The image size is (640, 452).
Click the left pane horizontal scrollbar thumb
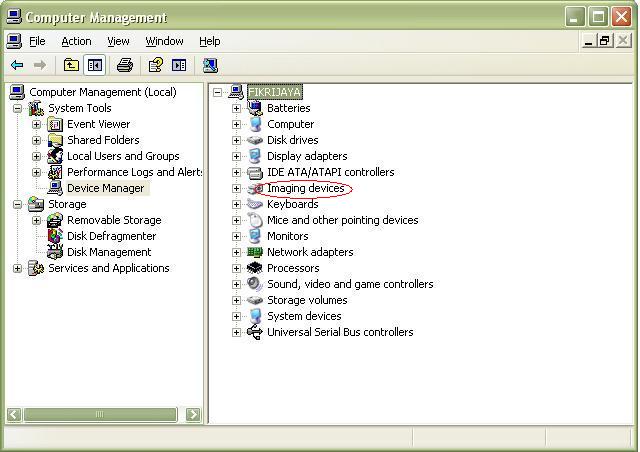(100, 414)
